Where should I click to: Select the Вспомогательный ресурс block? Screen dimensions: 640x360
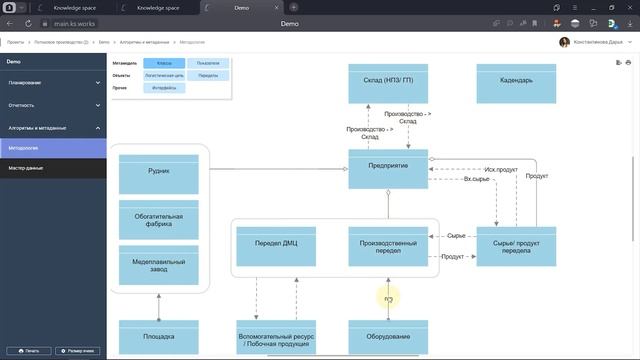tap(276, 337)
